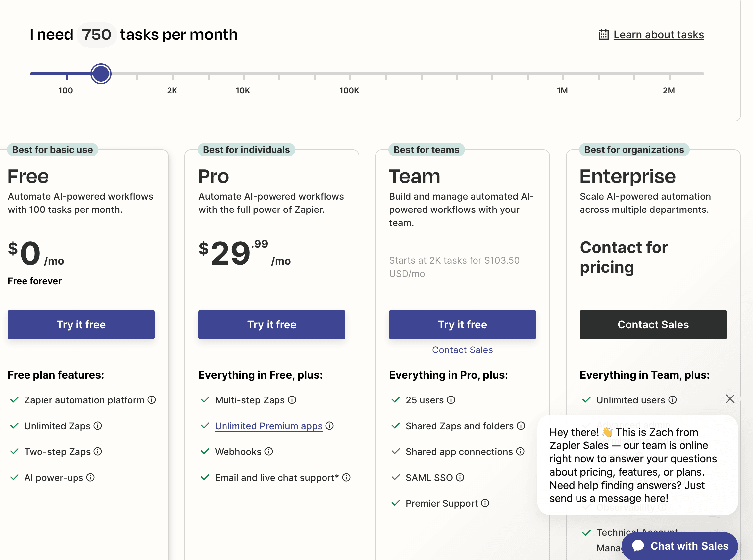The height and width of the screenshot is (560, 753).
Task: Click Try it free on Pro plan
Action: point(272,324)
